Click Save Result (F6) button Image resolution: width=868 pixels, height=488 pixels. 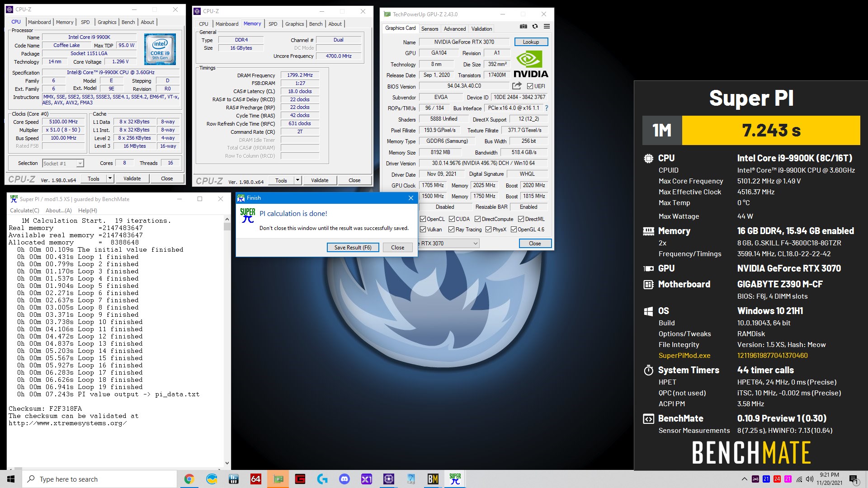pos(353,248)
